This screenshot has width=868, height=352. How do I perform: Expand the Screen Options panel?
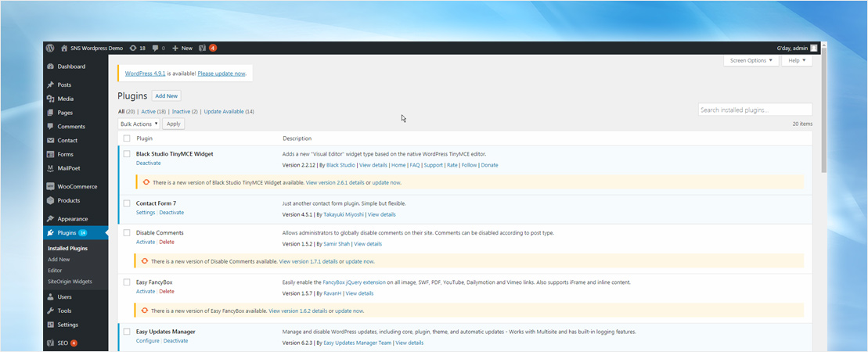751,60
